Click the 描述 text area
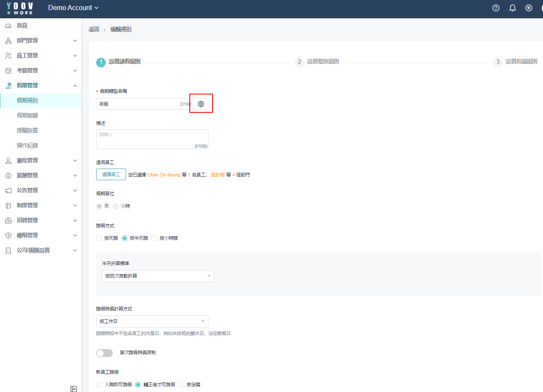This screenshot has width=543, height=392. coord(152,139)
